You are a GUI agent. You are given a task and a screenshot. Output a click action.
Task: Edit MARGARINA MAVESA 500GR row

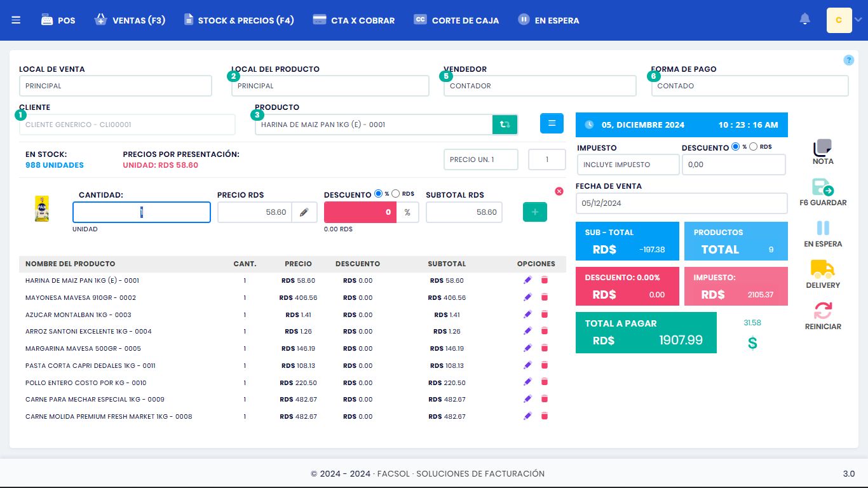click(527, 348)
